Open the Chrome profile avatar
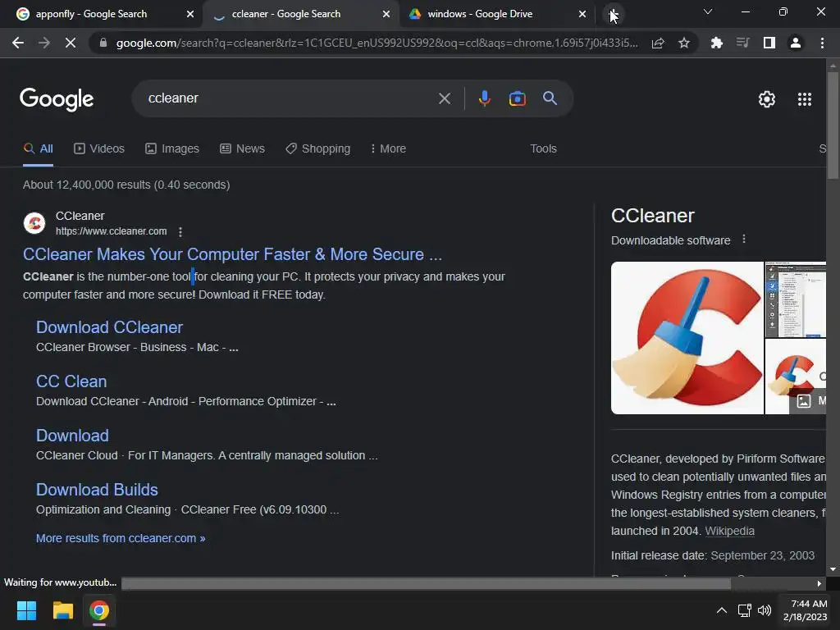The height and width of the screenshot is (630, 840). pyautogui.click(x=795, y=43)
